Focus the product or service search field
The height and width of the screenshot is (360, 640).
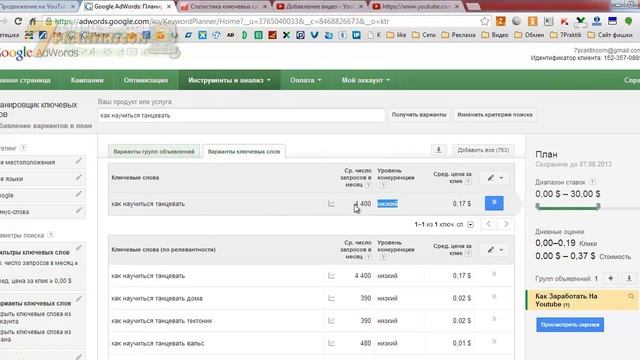point(241,116)
